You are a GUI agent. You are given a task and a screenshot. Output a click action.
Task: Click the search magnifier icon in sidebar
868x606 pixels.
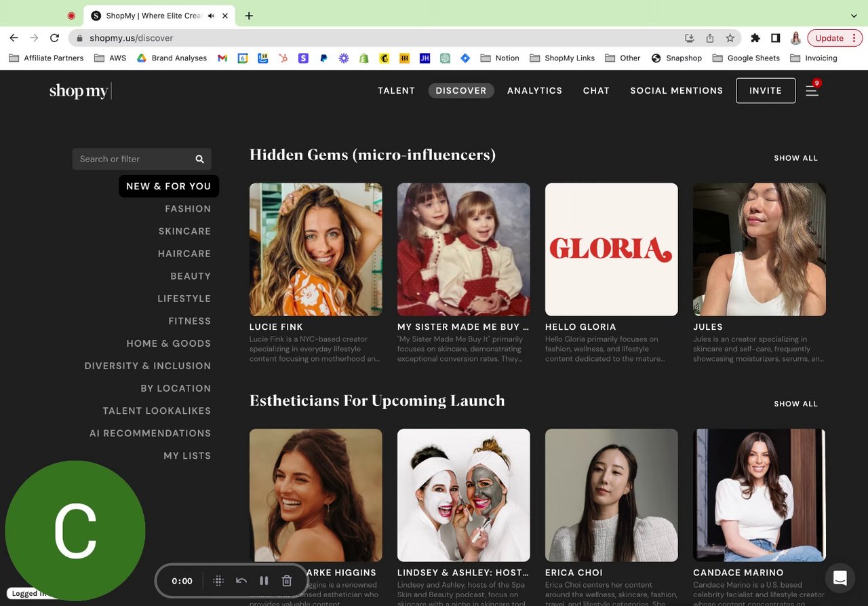pyautogui.click(x=199, y=159)
